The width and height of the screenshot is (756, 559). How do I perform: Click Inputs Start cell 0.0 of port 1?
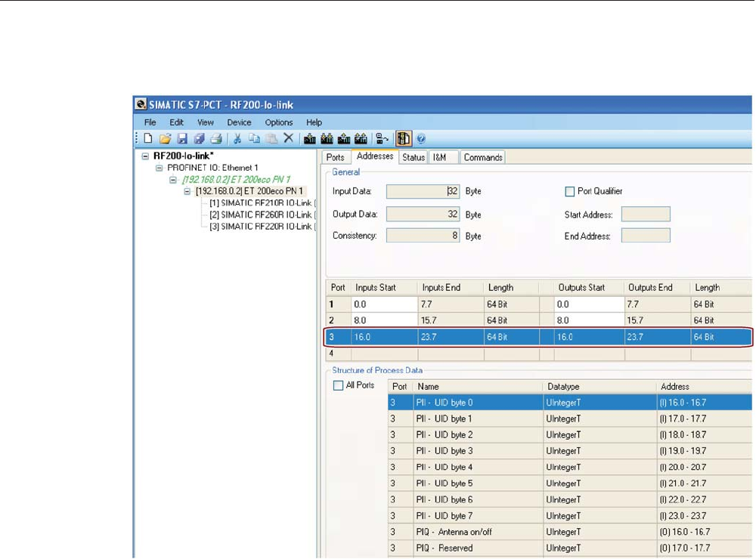point(384,304)
